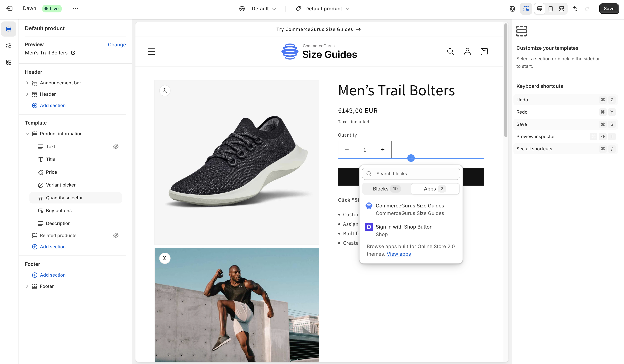624x364 pixels.
Task: Hide the Text block
Action: pyautogui.click(x=116, y=146)
